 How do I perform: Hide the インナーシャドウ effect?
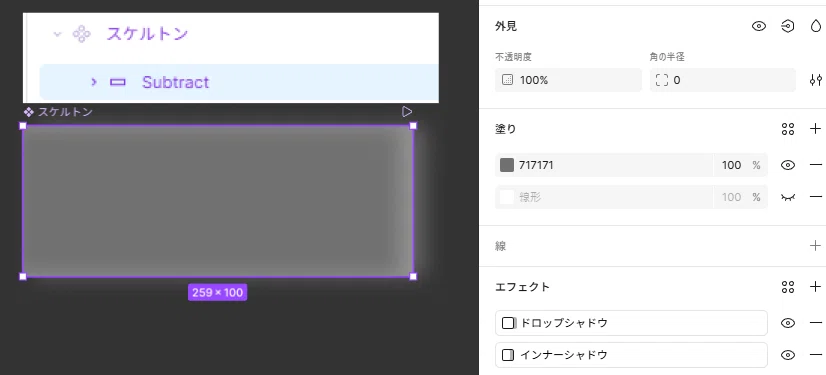(x=788, y=355)
